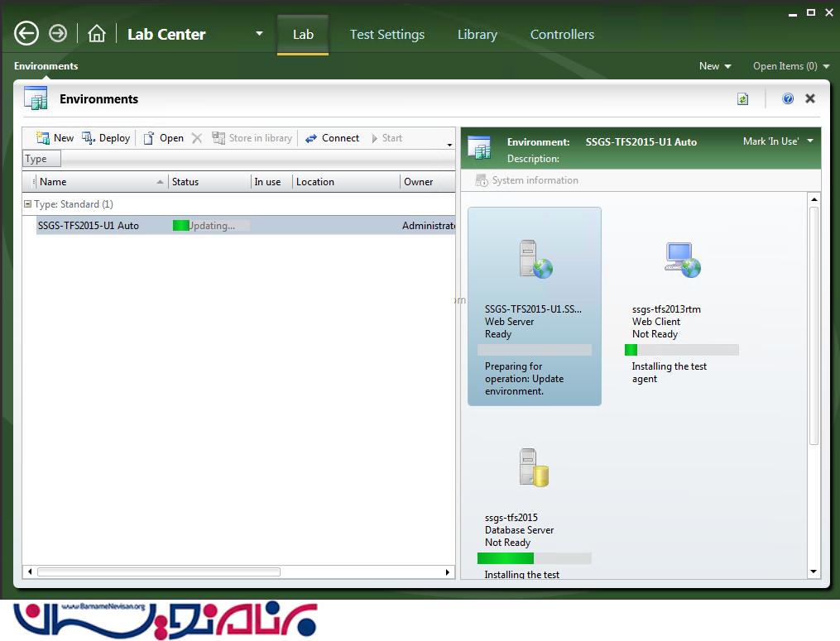Open help with the question mark icon
This screenshot has width=840, height=641.
click(788, 98)
